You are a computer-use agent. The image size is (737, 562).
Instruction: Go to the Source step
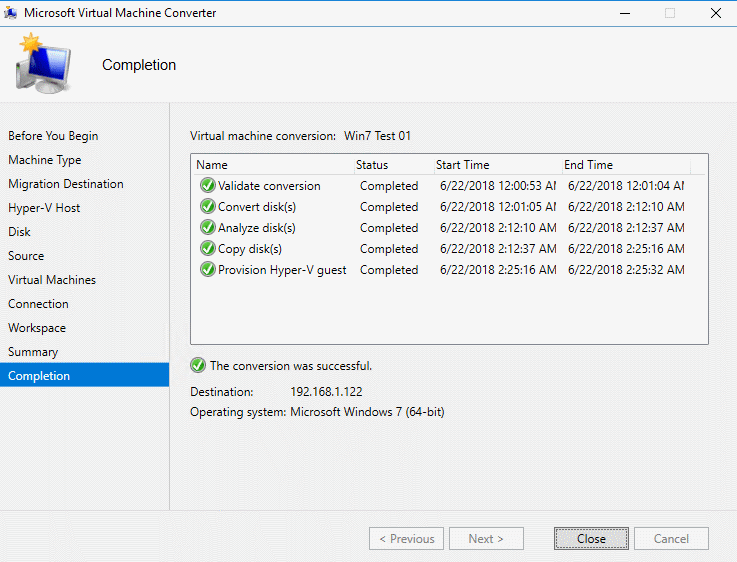point(26,256)
